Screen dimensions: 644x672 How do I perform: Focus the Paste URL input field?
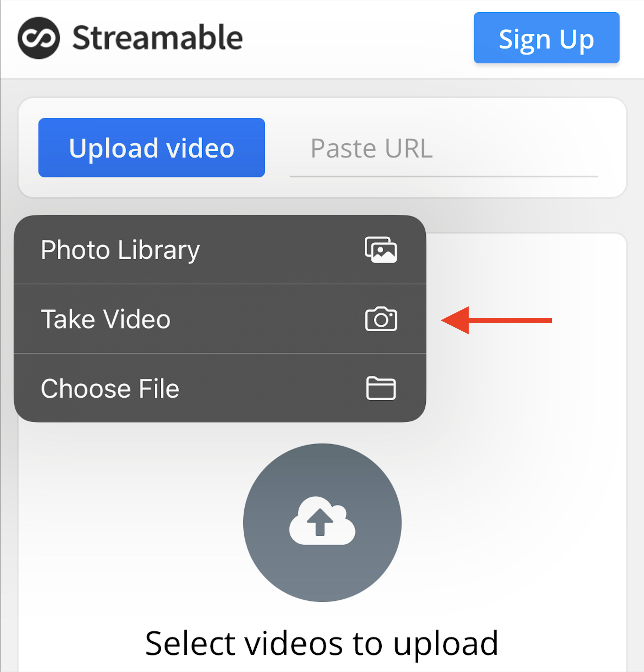tap(444, 149)
